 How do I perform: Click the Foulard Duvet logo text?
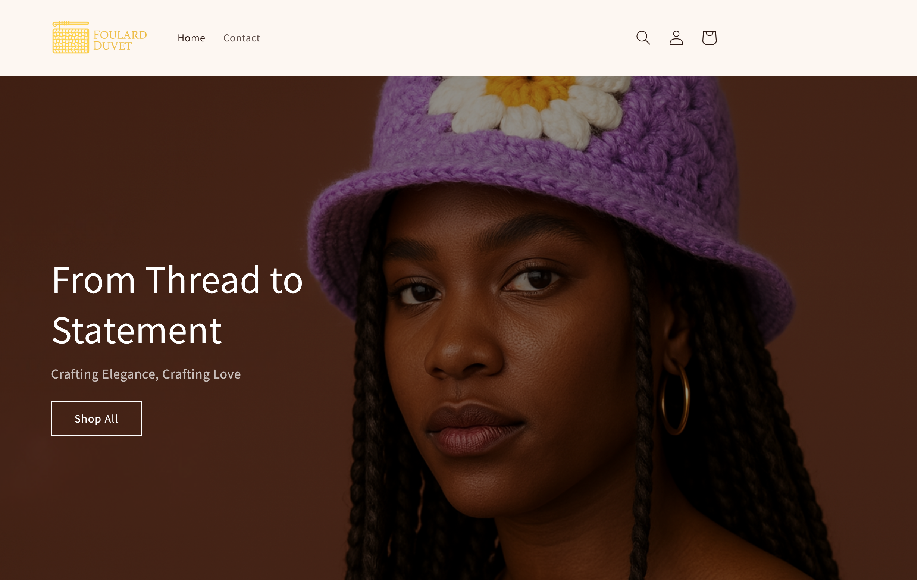tap(120, 40)
